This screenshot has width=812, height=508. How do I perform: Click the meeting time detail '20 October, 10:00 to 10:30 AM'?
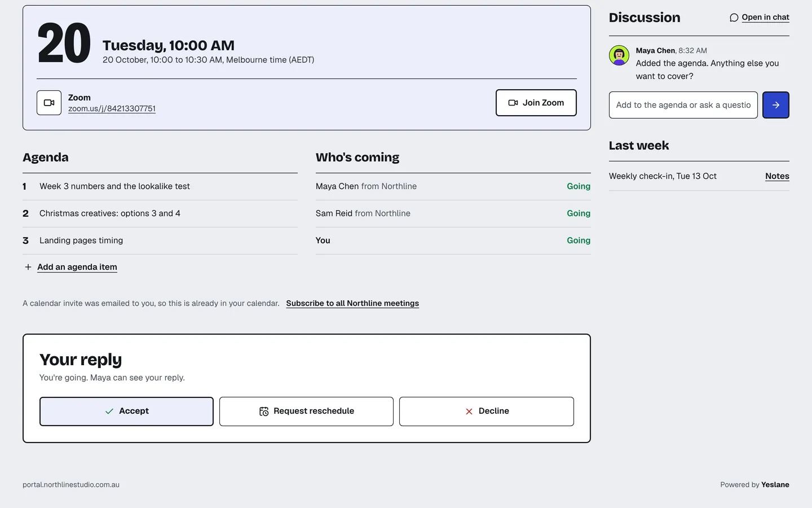click(208, 60)
